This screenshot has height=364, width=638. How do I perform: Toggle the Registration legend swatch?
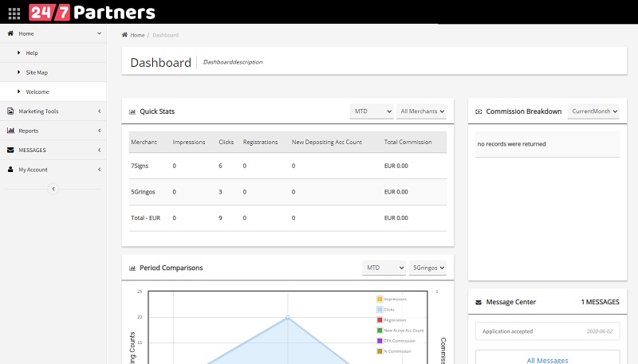point(380,320)
